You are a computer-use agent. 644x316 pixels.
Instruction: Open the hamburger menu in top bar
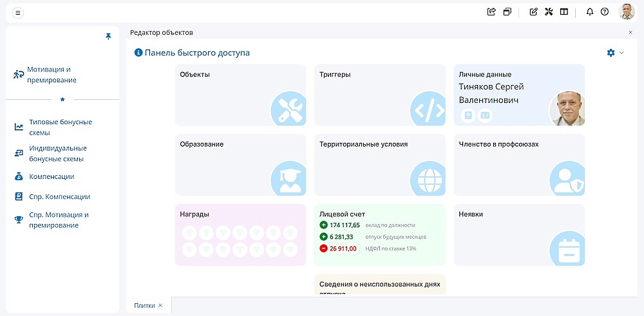click(17, 12)
